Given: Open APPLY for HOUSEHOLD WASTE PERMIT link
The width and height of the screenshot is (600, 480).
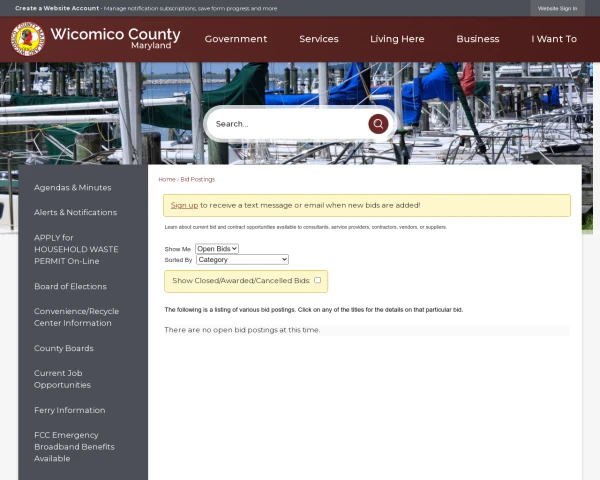Looking at the screenshot, I should point(76,249).
